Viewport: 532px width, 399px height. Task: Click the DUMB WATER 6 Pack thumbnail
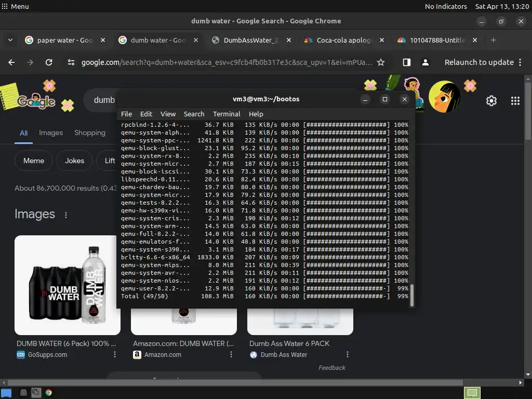pyautogui.click(x=67, y=285)
